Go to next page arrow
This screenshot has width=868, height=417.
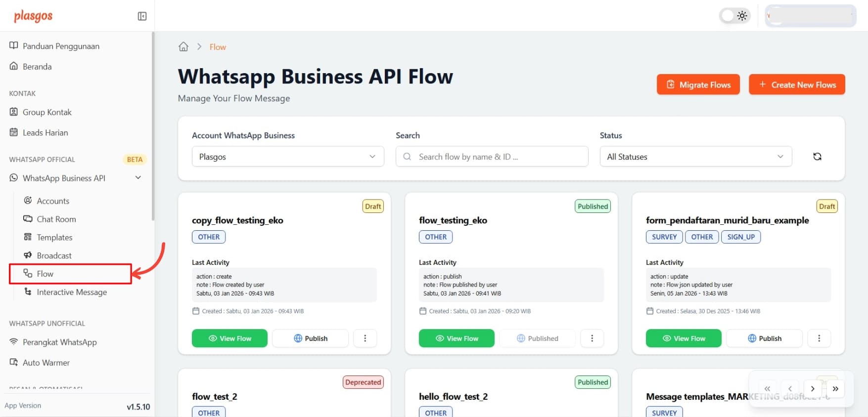pos(813,389)
